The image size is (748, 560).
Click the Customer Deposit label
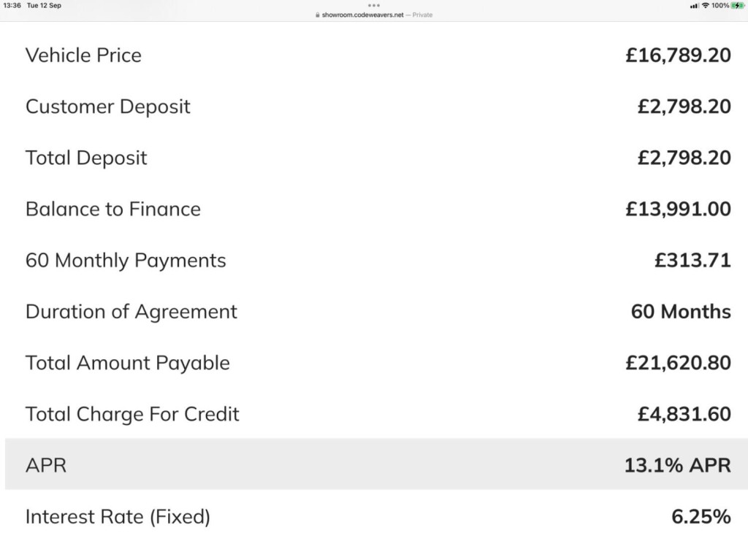click(x=108, y=107)
